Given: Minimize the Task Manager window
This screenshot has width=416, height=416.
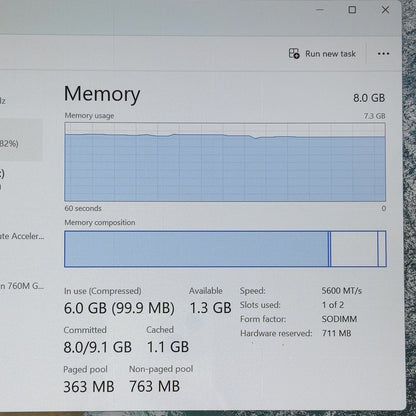Looking at the screenshot, I should click(x=320, y=10).
